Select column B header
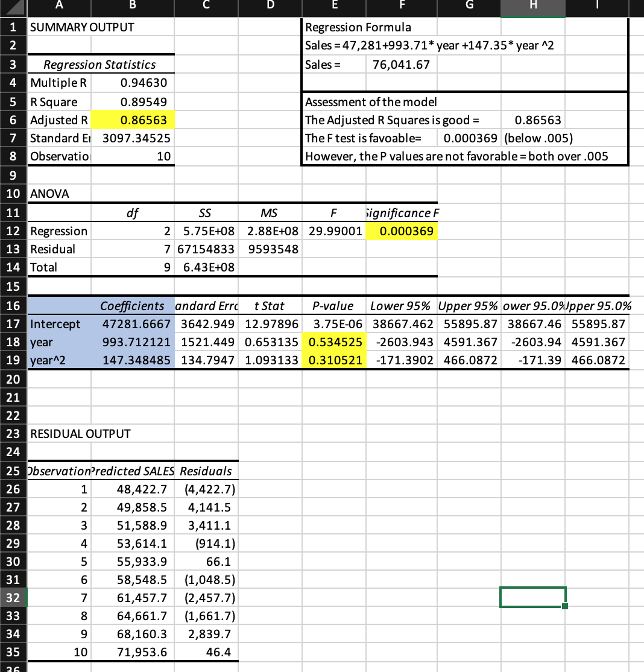 tap(132, 8)
